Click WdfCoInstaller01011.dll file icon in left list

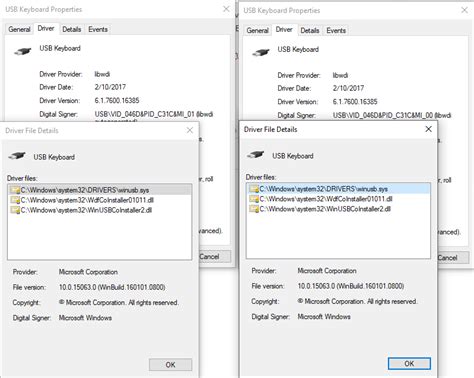(15, 200)
